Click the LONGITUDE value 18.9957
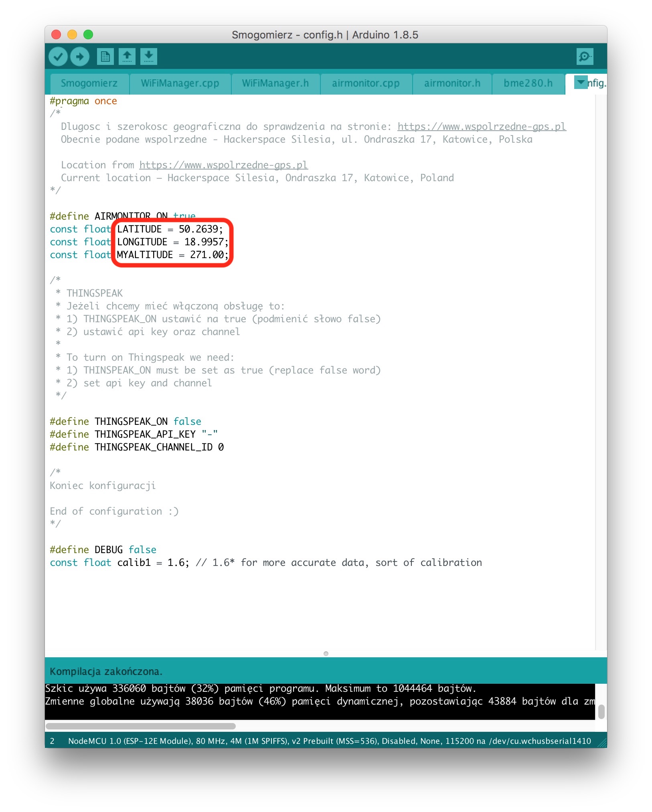 204,242
